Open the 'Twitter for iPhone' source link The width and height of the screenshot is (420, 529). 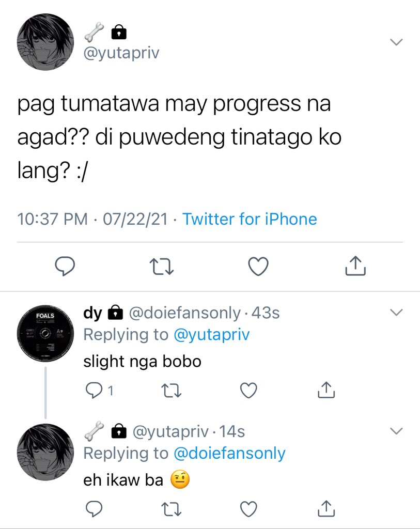click(x=250, y=219)
